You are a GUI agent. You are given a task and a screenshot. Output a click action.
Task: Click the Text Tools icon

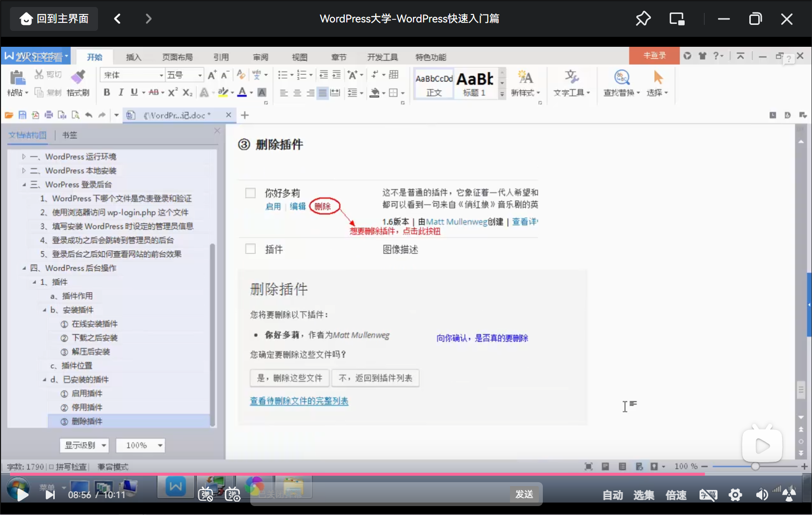click(x=572, y=78)
